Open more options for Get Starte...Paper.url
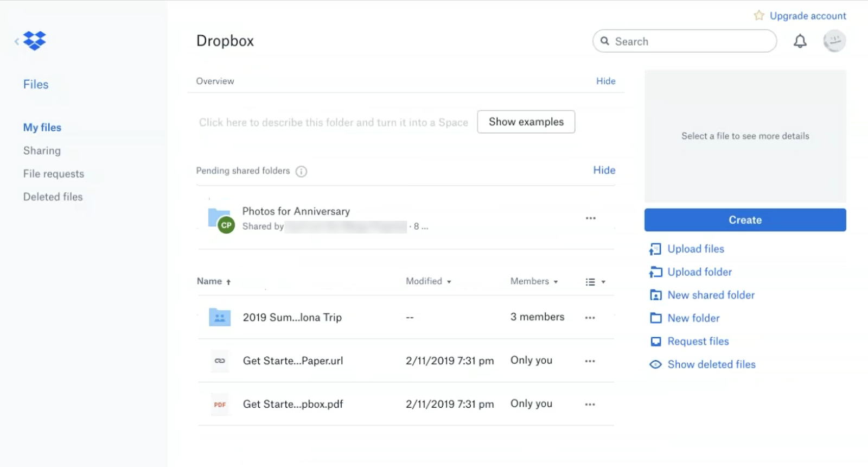 (590, 361)
